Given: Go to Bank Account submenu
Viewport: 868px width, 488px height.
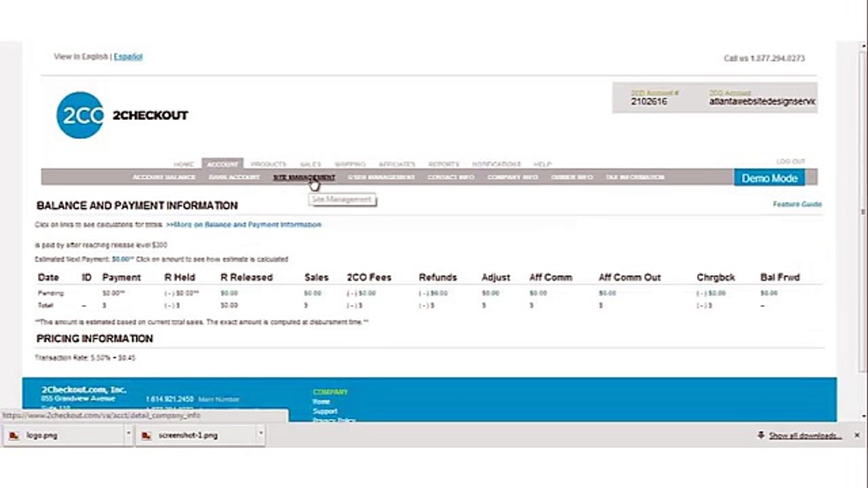Looking at the screenshot, I should tap(234, 178).
